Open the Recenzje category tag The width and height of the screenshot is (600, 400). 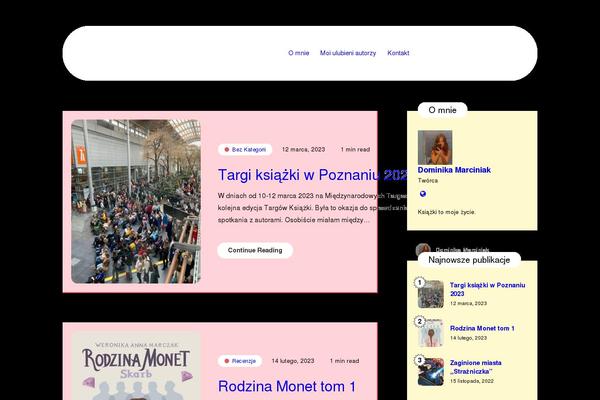click(240, 361)
